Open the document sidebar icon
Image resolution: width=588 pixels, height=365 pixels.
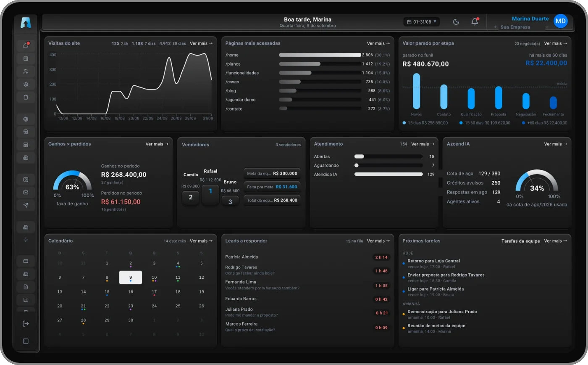click(26, 287)
